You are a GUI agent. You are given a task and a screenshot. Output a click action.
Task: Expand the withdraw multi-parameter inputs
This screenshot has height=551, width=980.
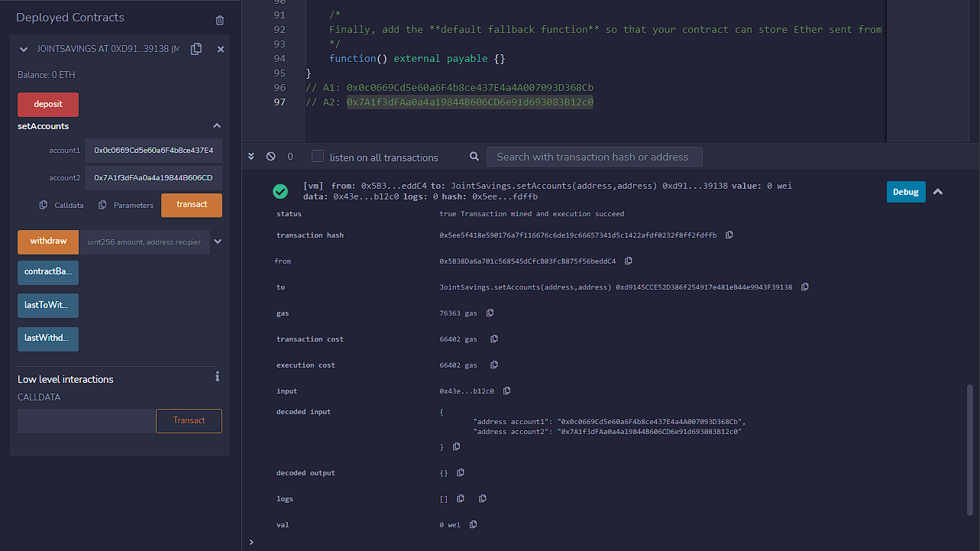(216, 241)
